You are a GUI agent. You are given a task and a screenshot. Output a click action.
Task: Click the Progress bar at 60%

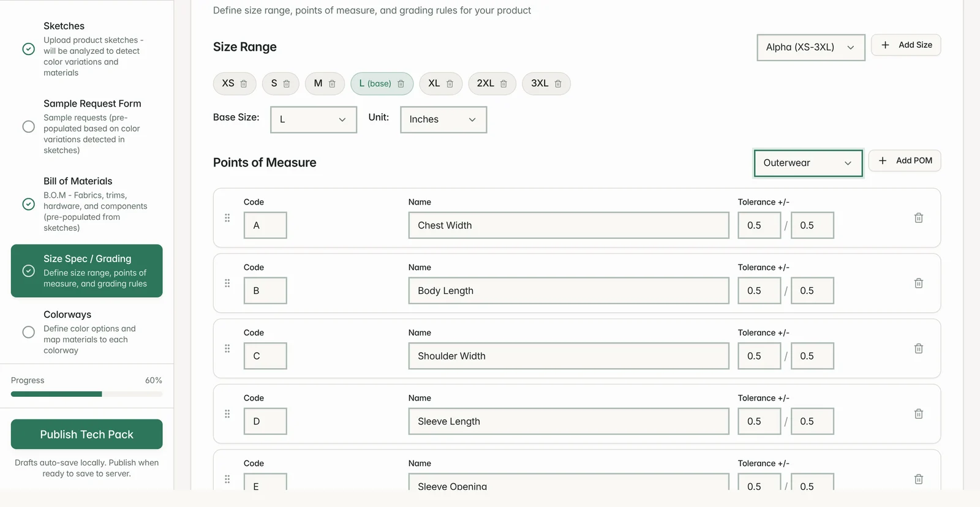[x=87, y=394]
